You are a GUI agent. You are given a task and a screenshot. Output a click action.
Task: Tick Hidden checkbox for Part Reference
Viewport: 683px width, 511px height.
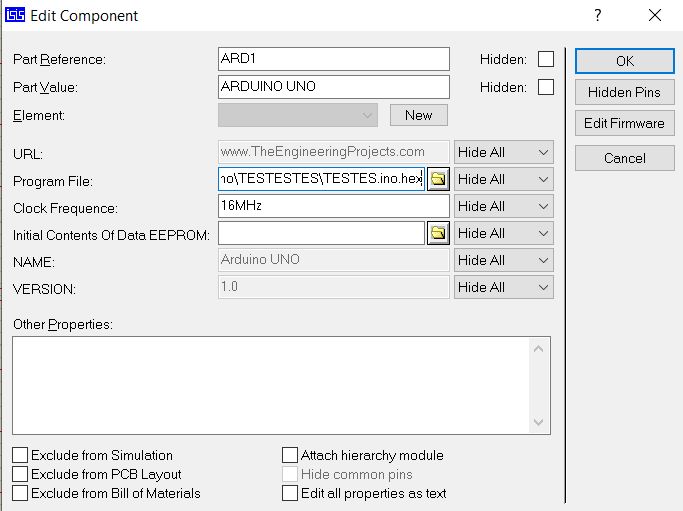tap(546, 59)
